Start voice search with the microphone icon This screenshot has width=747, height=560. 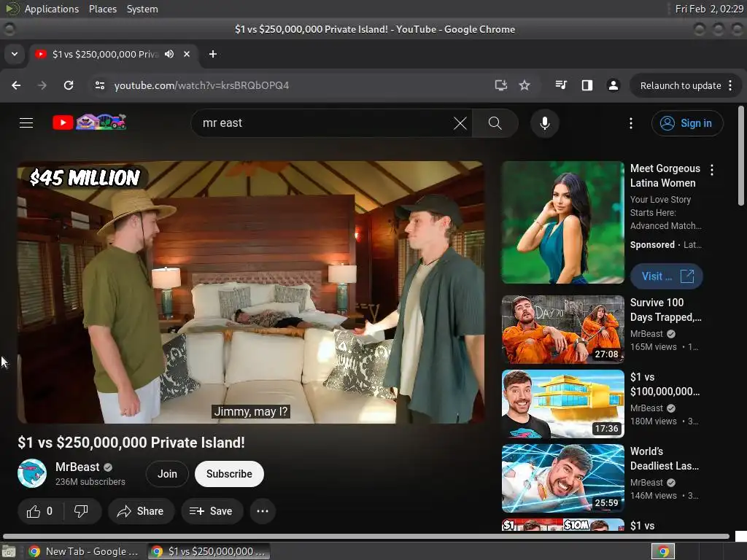(x=544, y=123)
